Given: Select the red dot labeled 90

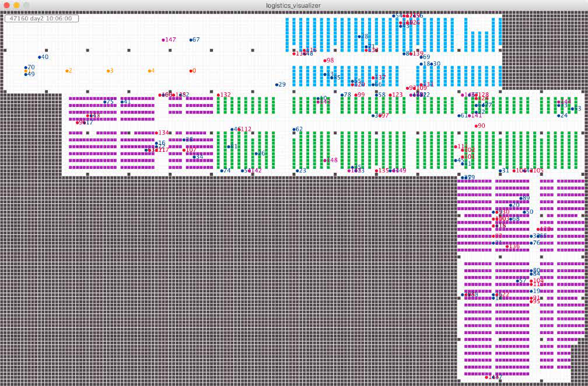Looking at the screenshot, I should click(x=476, y=126).
